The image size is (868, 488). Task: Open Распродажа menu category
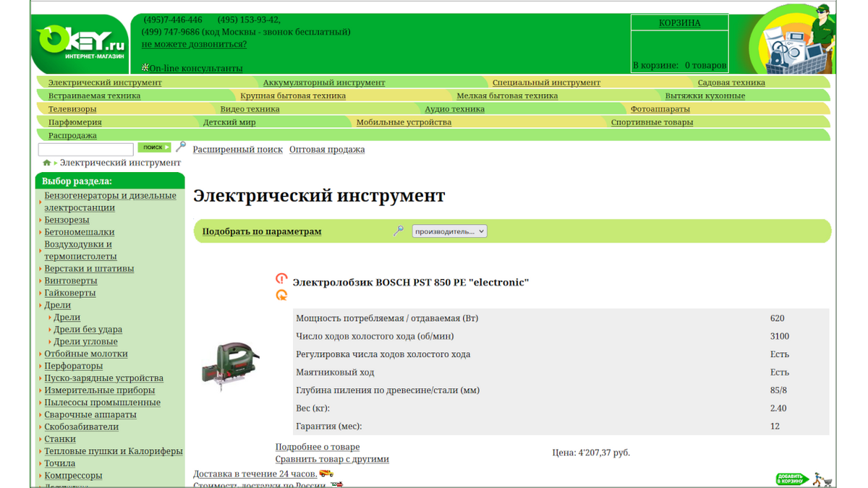click(x=72, y=135)
